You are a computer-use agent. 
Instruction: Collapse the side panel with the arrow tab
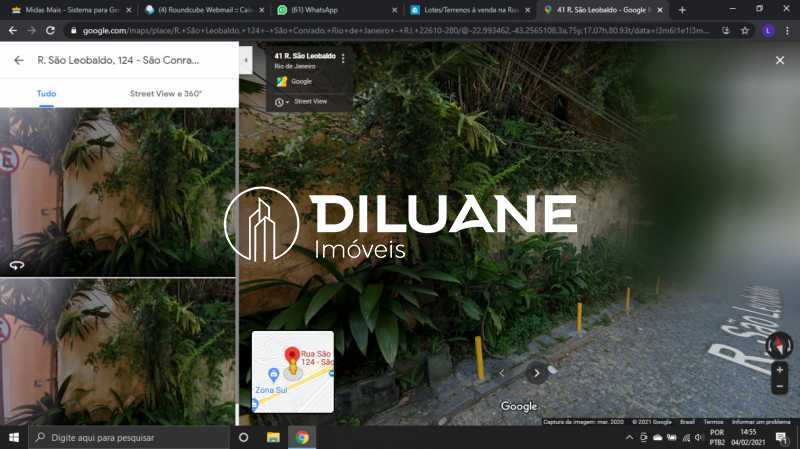246,60
